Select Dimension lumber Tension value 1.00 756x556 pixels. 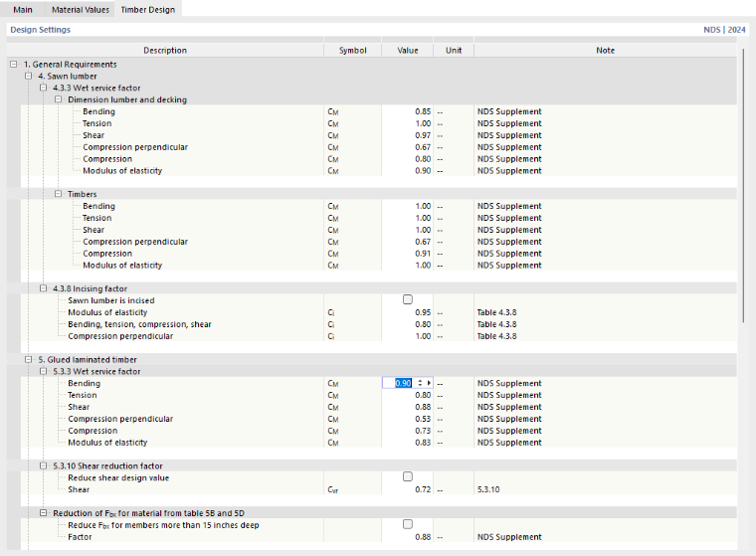[x=423, y=123]
